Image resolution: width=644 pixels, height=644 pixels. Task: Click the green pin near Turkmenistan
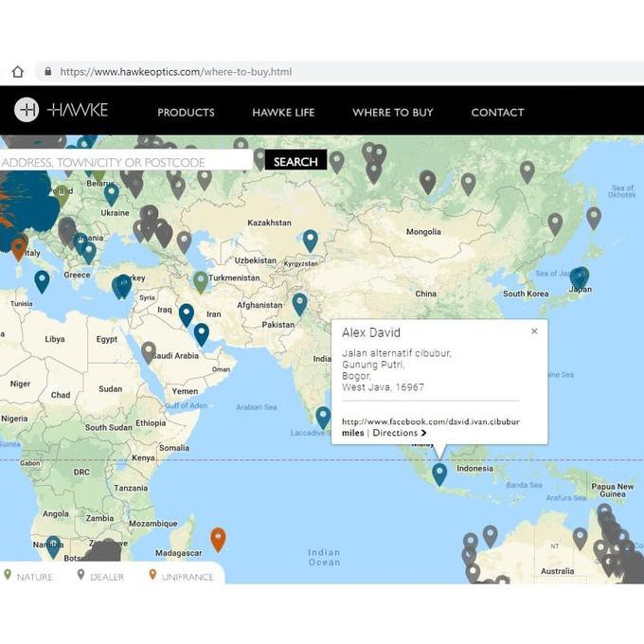pos(201,280)
